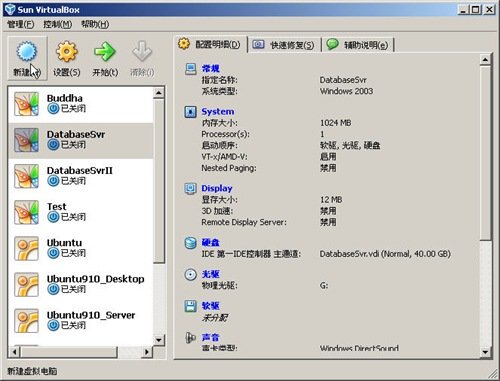Click details pane scroll up arrow
The width and height of the screenshot is (500, 381).
point(485,60)
